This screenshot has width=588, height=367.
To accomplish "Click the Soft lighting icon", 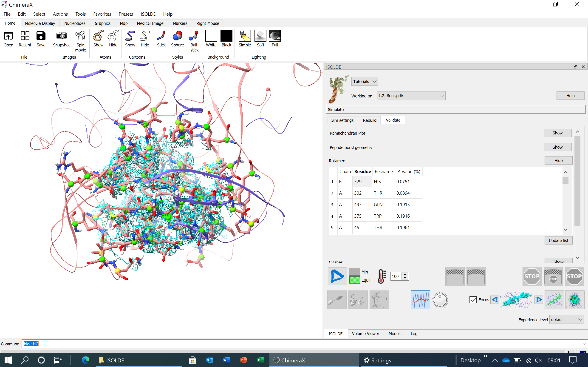I will (260, 36).
